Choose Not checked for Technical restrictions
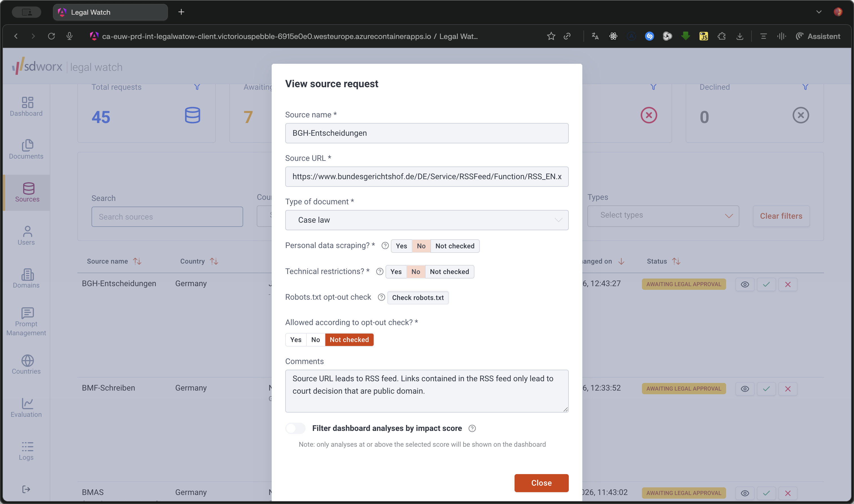 [449, 272]
